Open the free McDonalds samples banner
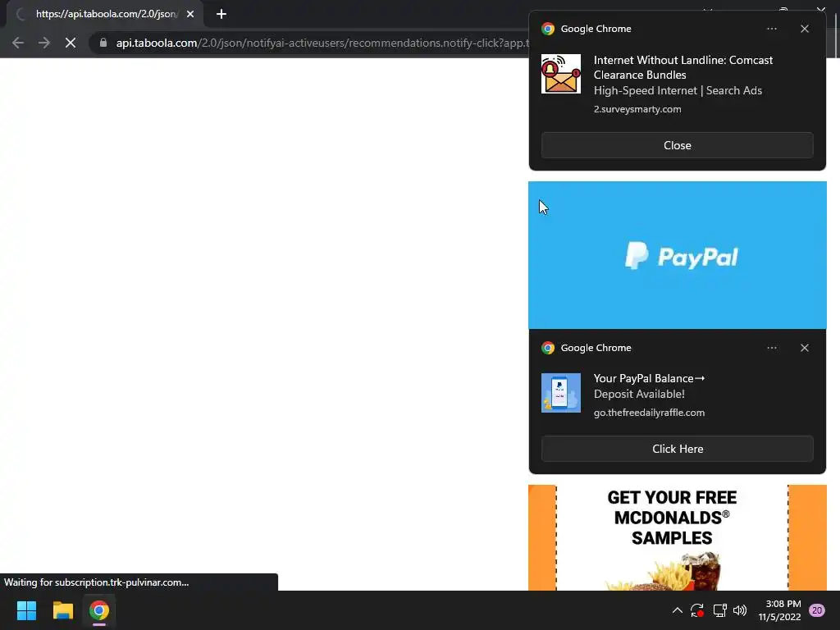The height and width of the screenshot is (630, 840). click(677, 538)
